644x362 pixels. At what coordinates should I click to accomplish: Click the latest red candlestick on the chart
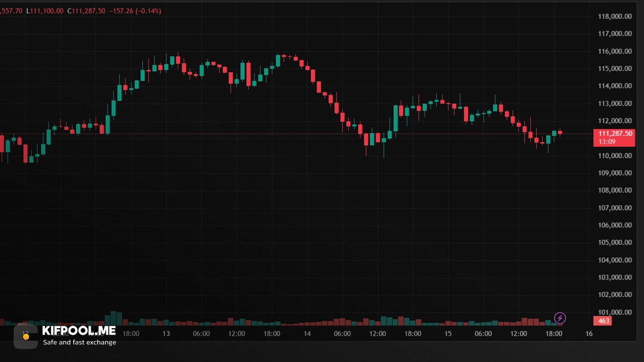(560, 132)
